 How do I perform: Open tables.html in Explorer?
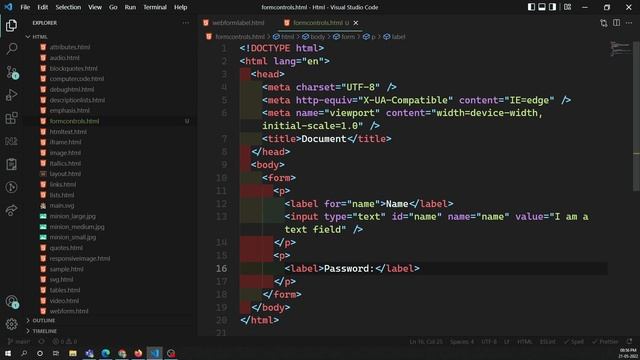tap(65, 290)
